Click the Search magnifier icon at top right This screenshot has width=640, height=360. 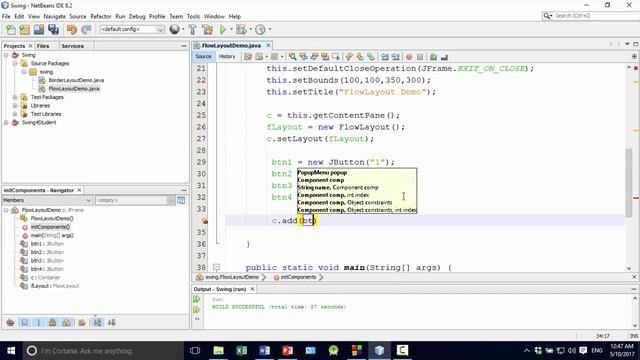(x=547, y=16)
